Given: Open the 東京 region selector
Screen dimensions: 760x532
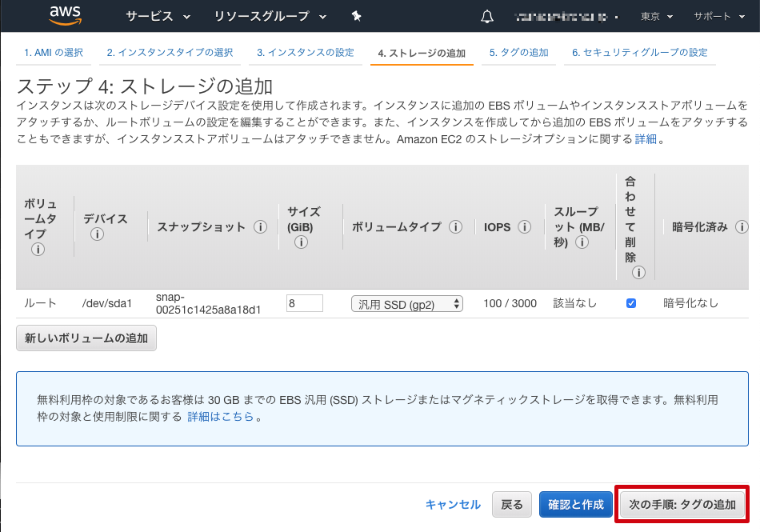Looking at the screenshot, I should (x=657, y=17).
